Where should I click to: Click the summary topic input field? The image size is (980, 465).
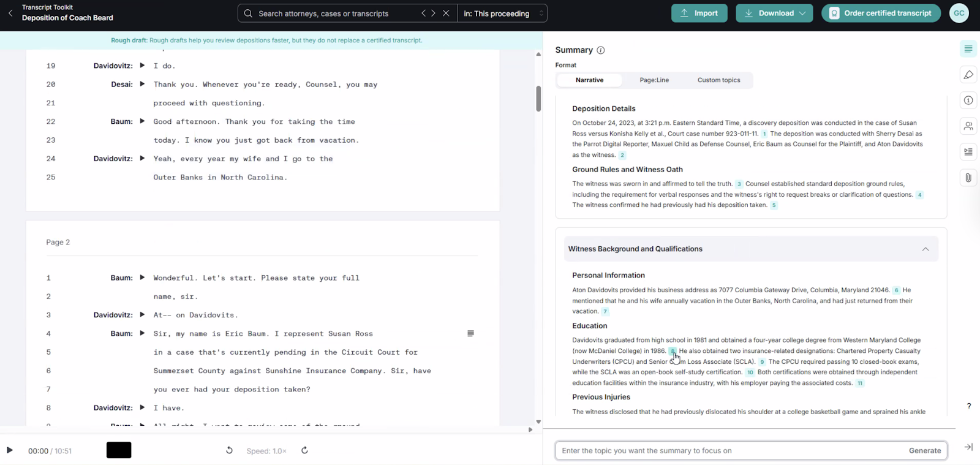pos(729,451)
